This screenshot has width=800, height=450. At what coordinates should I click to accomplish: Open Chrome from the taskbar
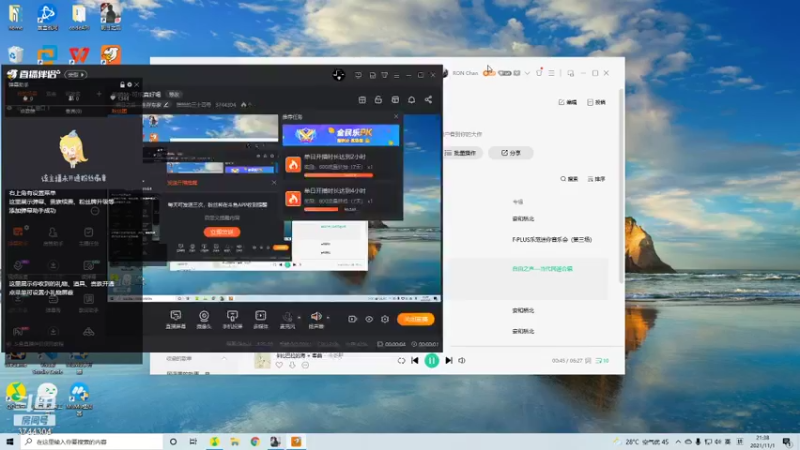pos(255,441)
